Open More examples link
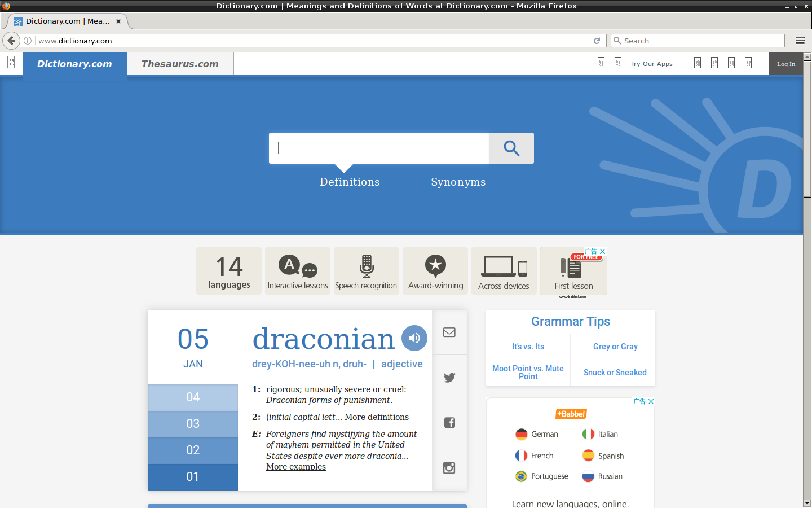This screenshot has height=508, width=812. [x=296, y=467]
